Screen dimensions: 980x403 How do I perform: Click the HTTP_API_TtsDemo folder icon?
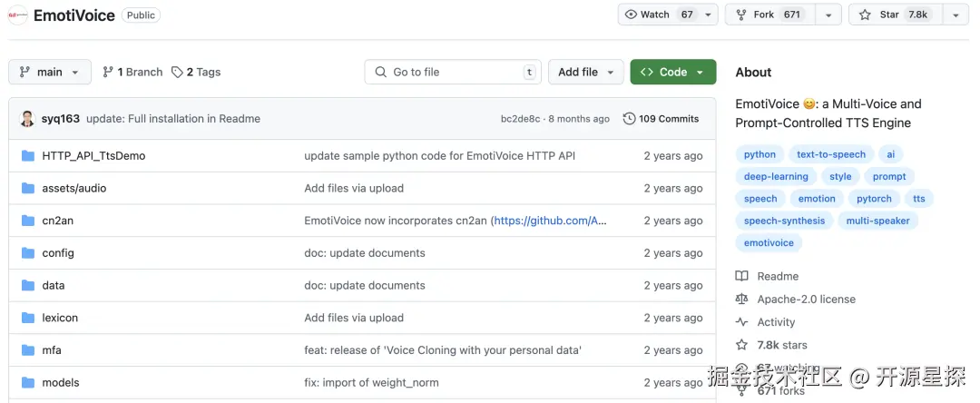[x=27, y=156]
